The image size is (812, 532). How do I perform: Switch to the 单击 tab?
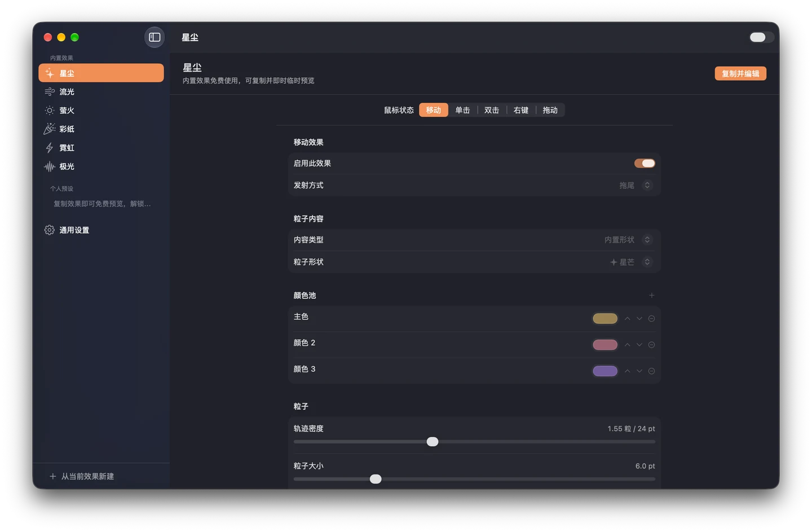(x=463, y=110)
